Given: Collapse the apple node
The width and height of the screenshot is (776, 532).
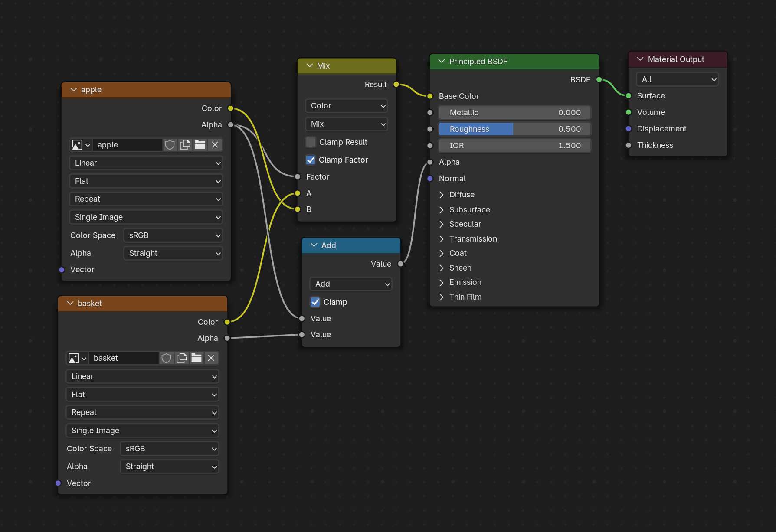Looking at the screenshot, I should tap(73, 90).
